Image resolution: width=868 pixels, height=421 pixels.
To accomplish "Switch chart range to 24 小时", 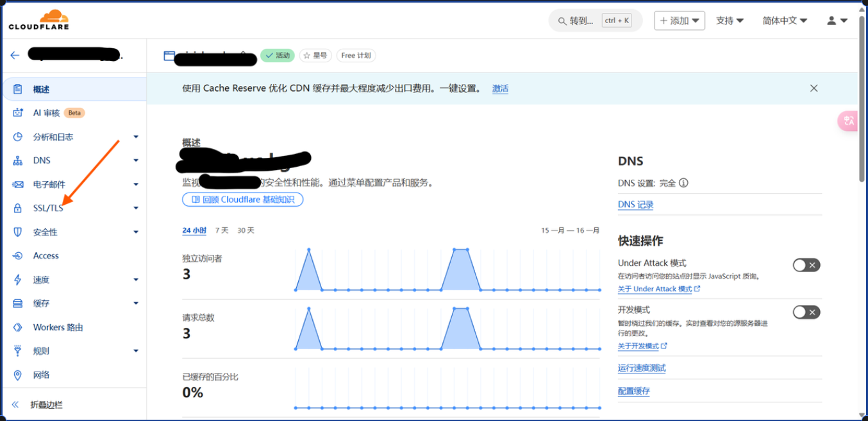I will [x=194, y=230].
